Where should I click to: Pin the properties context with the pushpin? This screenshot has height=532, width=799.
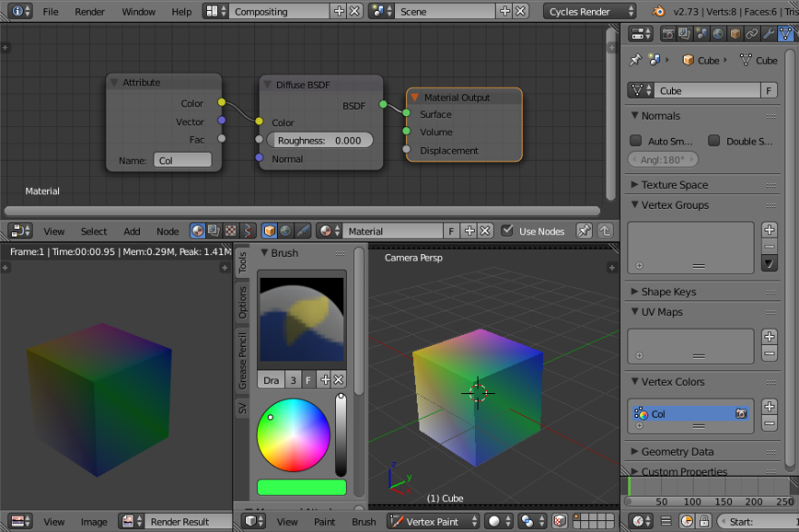click(636, 60)
